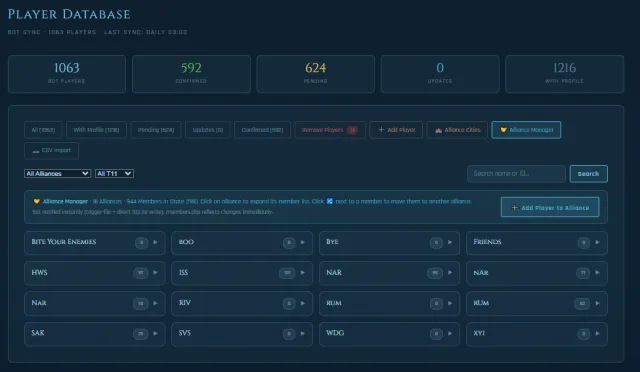Click the handshake icon in info banner
640x372 pixels.
(37, 201)
